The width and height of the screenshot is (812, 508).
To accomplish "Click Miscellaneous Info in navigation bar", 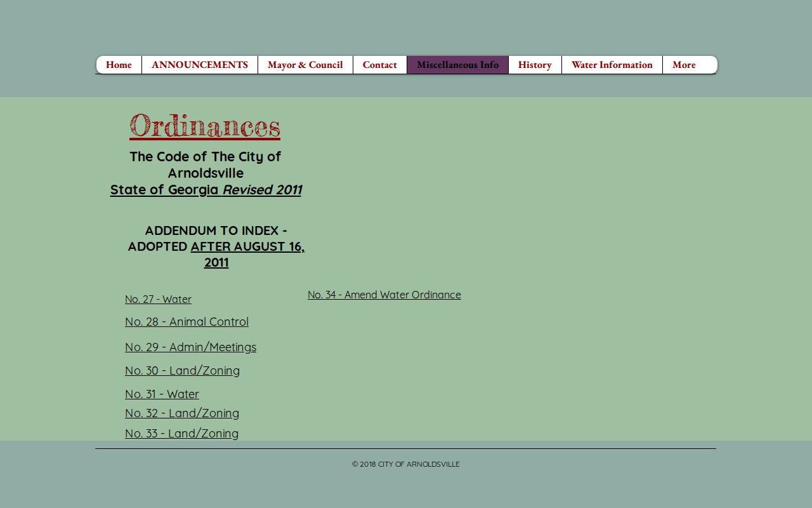I will [x=457, y=65].
